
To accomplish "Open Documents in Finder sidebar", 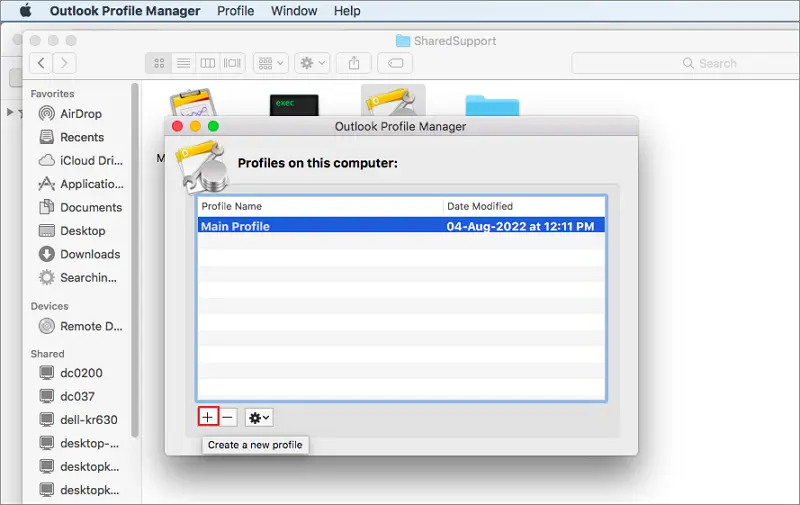I will tap(91, 208).
